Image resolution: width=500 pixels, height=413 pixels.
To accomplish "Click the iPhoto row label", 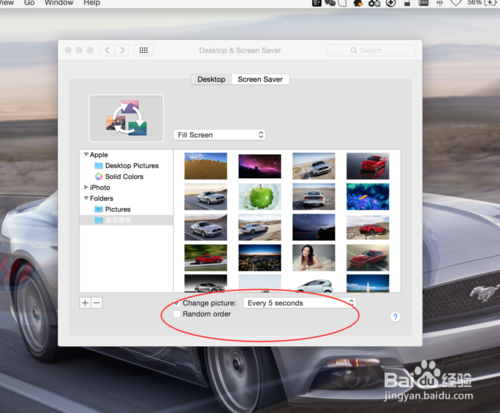I will (x=100, y=187).
